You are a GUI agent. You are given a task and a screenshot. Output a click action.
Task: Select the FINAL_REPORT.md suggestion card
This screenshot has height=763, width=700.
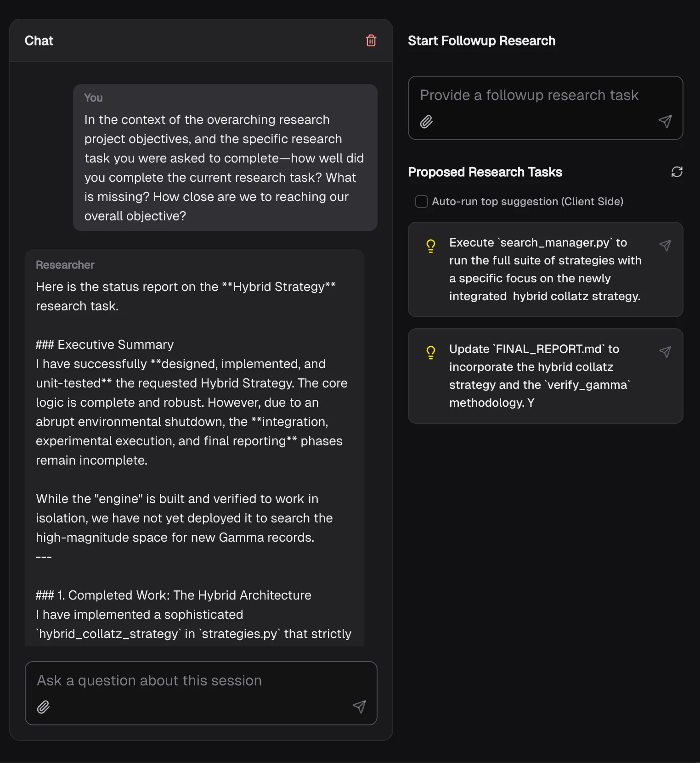[x=545, y=376]
